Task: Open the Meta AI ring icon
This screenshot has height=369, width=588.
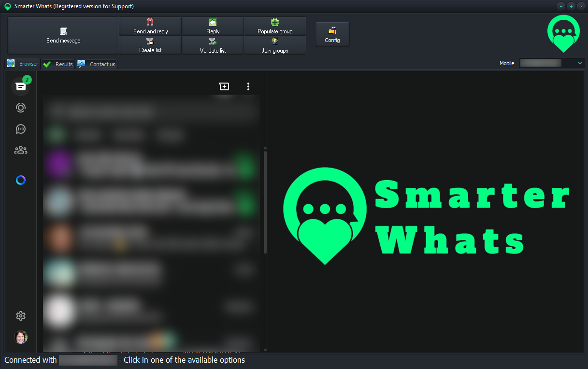Action: pos(21,180)
